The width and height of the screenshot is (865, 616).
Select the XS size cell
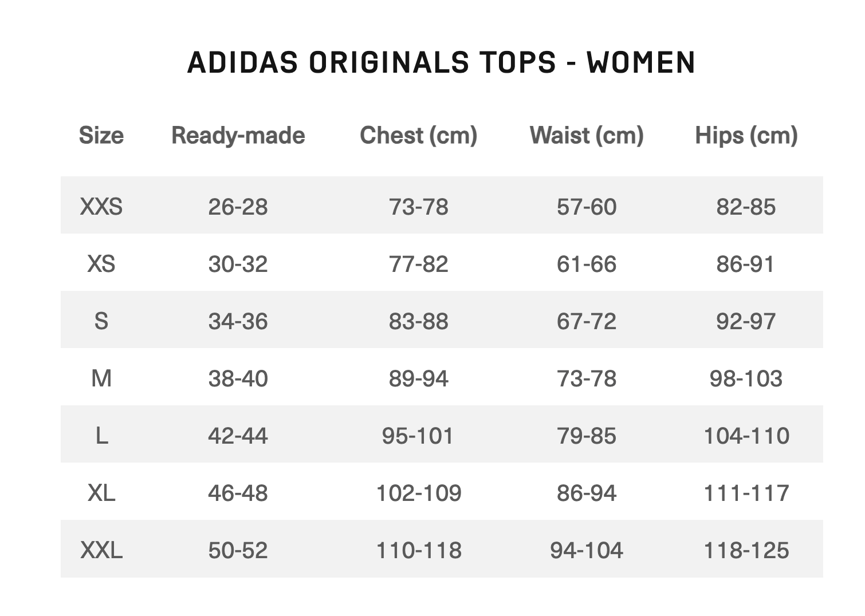[x=101, y=264]
